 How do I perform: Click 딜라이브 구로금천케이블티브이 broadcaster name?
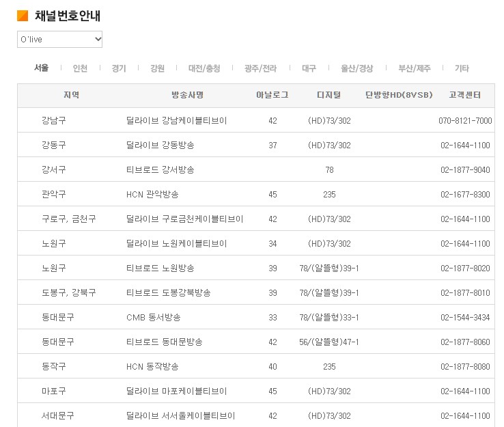click(184, 219)
